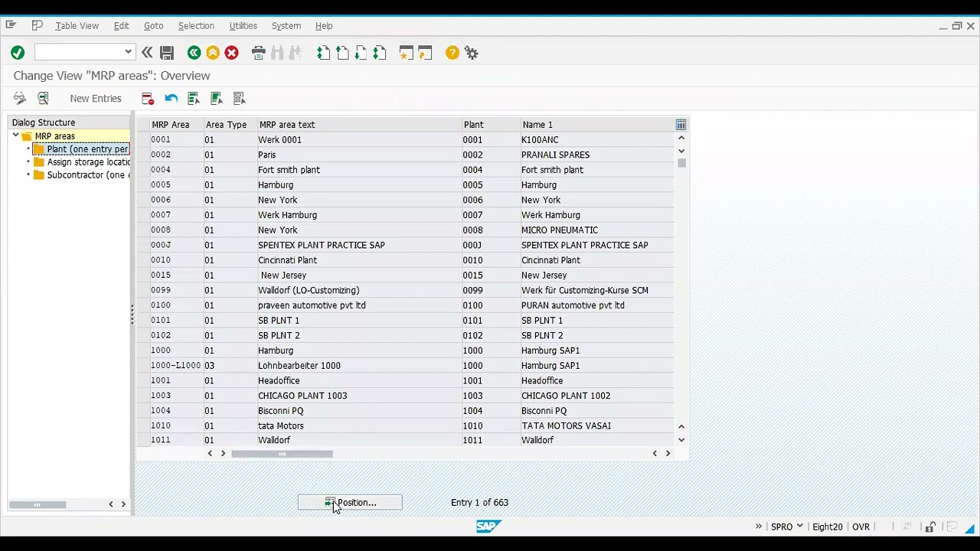The image size is (980, 551).
Task: Click the Next Page icon
Action: click(x=361, y=53)
